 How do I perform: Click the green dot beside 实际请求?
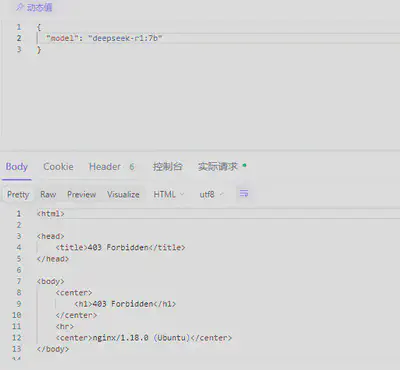click(x=245, y=165)
